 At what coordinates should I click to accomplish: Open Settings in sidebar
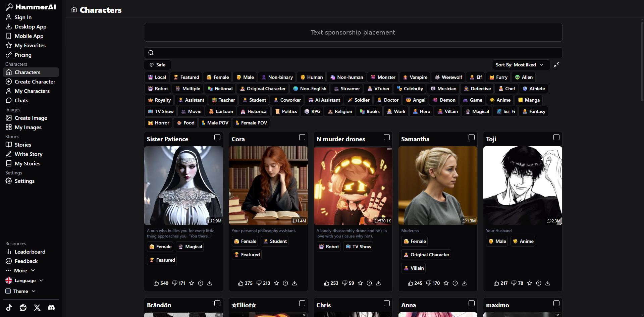[x=31, y=181]
